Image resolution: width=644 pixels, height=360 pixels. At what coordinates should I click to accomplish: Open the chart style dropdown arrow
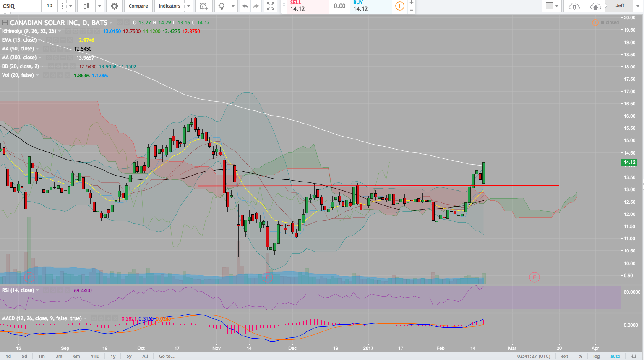(x=99, y=6)
